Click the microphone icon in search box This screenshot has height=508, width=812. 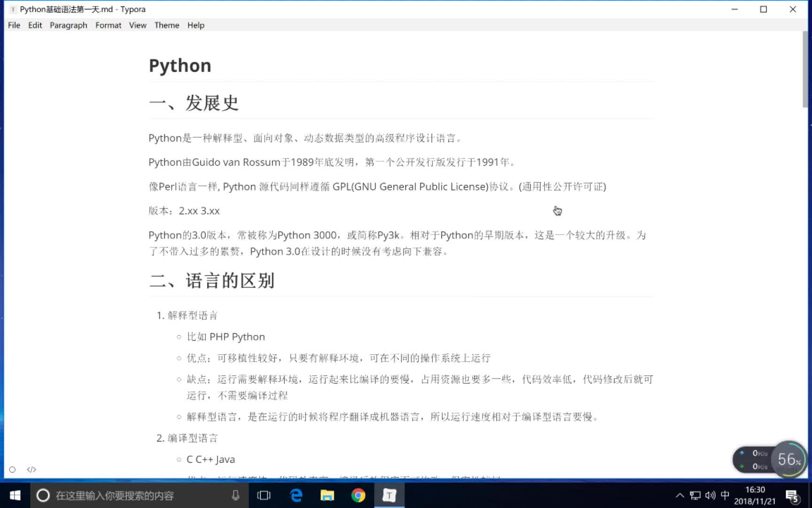pyautogui.click(x=235, y=495)
